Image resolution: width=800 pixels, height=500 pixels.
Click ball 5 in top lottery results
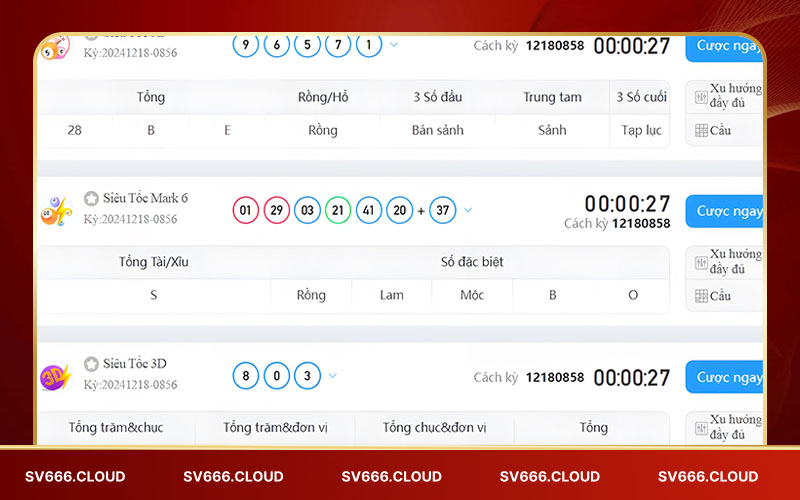[307, 45]
